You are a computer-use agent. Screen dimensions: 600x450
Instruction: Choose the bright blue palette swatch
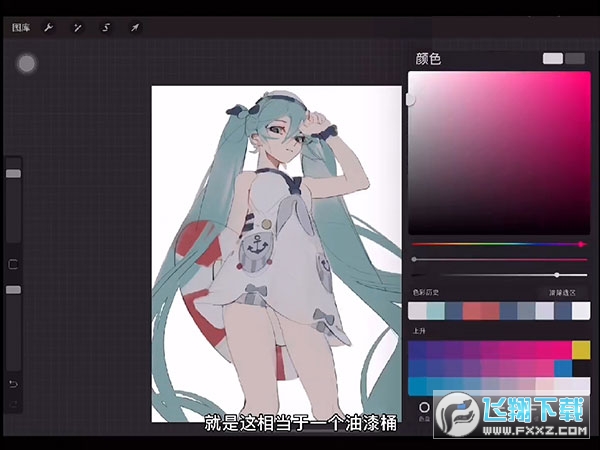tap(563, 368)
